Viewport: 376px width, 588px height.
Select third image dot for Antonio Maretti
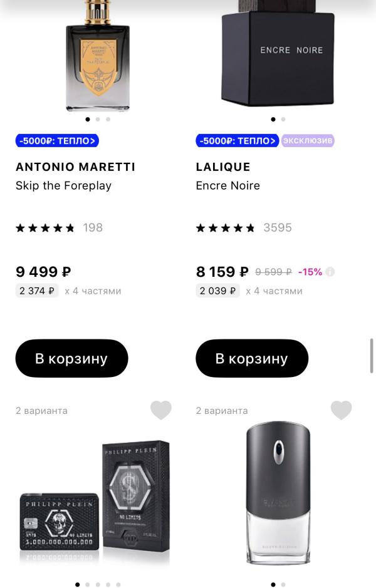click(108, 119)
